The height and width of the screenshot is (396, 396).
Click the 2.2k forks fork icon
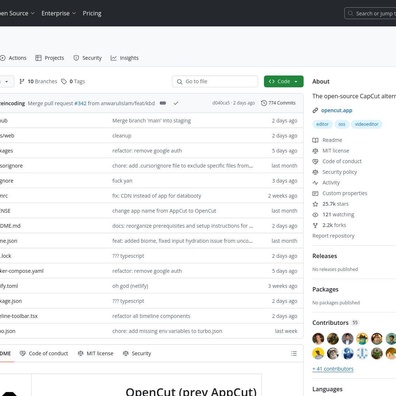(x=315, y=225)
